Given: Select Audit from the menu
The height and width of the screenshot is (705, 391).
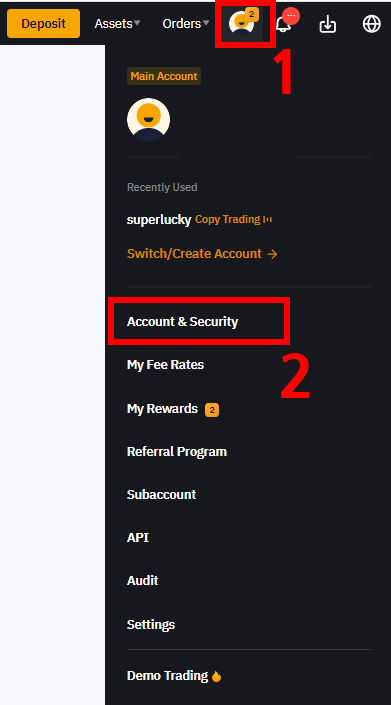Looking at the screenshot, I should [142, 580].
